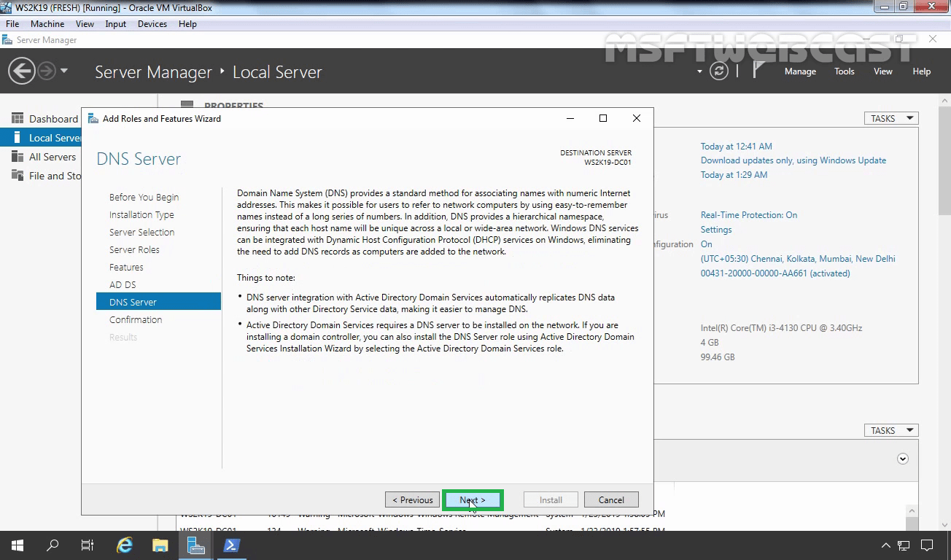The height and width of the screenshot is (560, 951).
Task: Open VirtualBox Devices menu
Action: pyautogui.click(x=152, y=24)
